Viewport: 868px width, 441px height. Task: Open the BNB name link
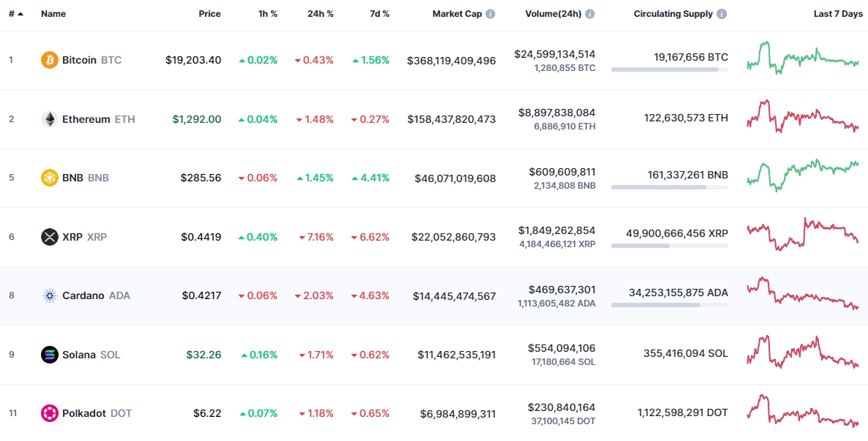tap(85, 178)
